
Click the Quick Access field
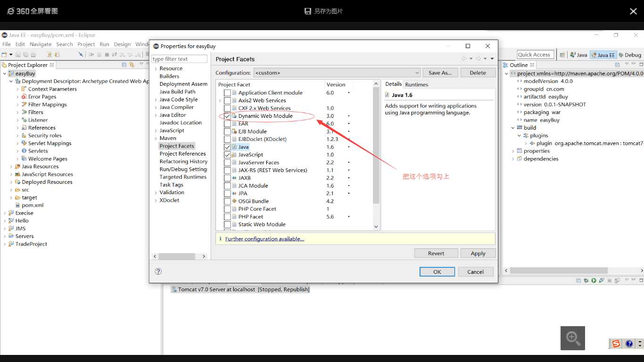pos(535,55)
